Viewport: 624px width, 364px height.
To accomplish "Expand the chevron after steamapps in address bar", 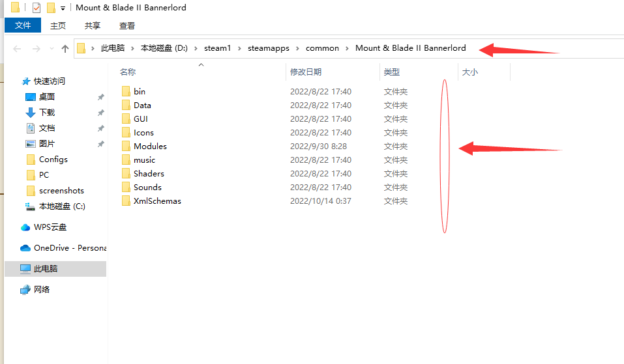I will click(x=297, y=48).
